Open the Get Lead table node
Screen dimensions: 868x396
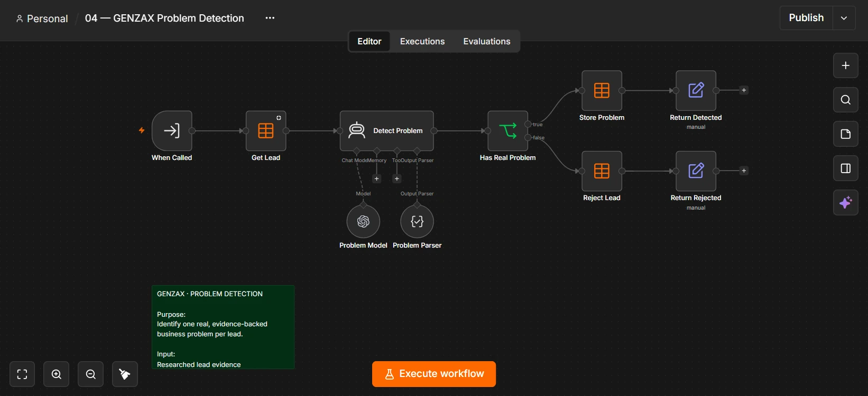(x=266, y=131)
